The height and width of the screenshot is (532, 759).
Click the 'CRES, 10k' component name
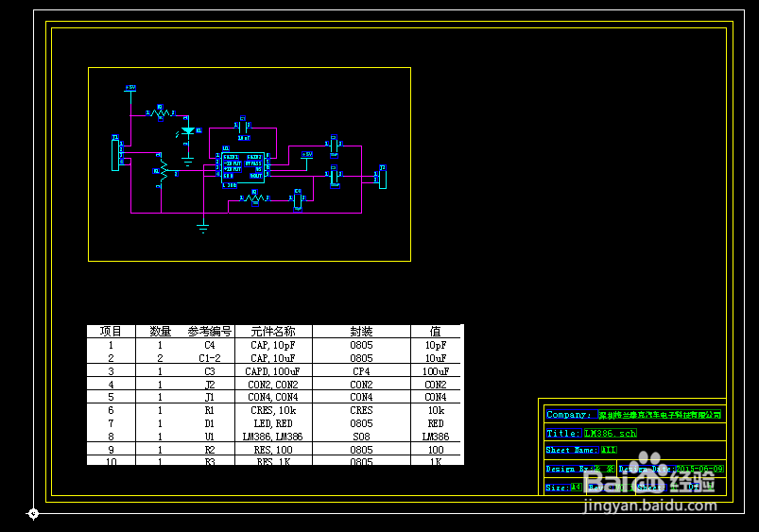[273, 410]
